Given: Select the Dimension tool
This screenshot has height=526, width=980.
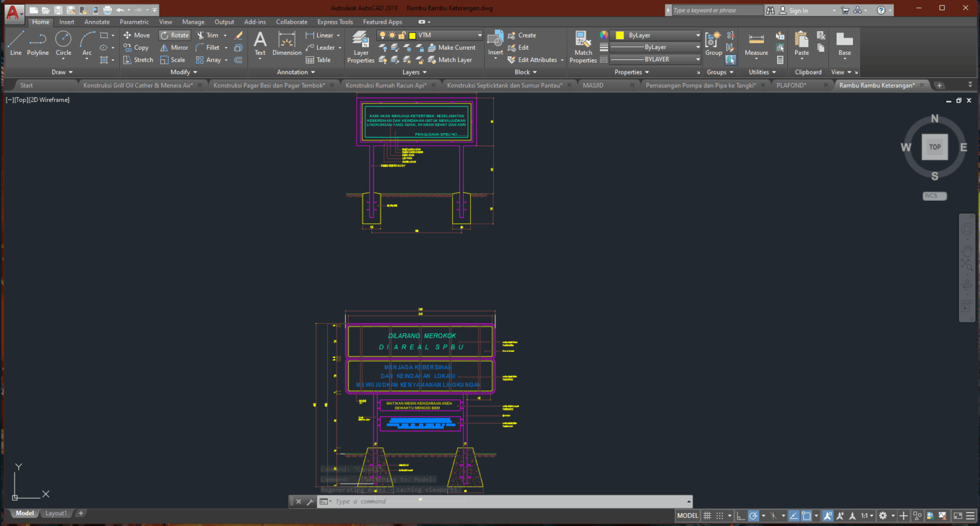Looking at the screenshot, I should click(x=286, y=43).
